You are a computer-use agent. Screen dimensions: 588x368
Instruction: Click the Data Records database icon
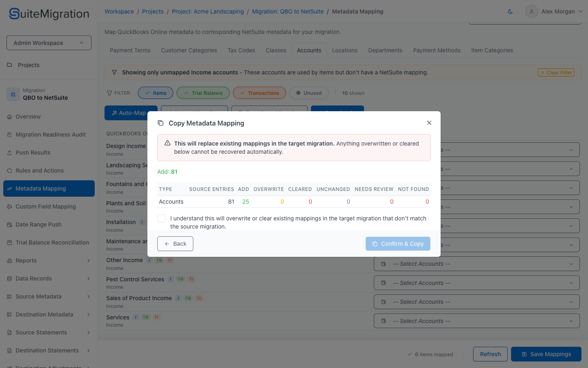click(9, 278)
